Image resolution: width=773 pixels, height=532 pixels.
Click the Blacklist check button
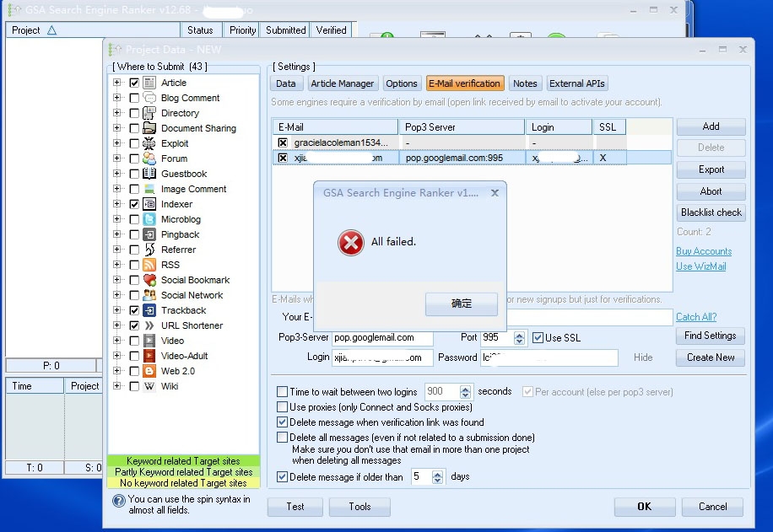click(x=711, y=212)
